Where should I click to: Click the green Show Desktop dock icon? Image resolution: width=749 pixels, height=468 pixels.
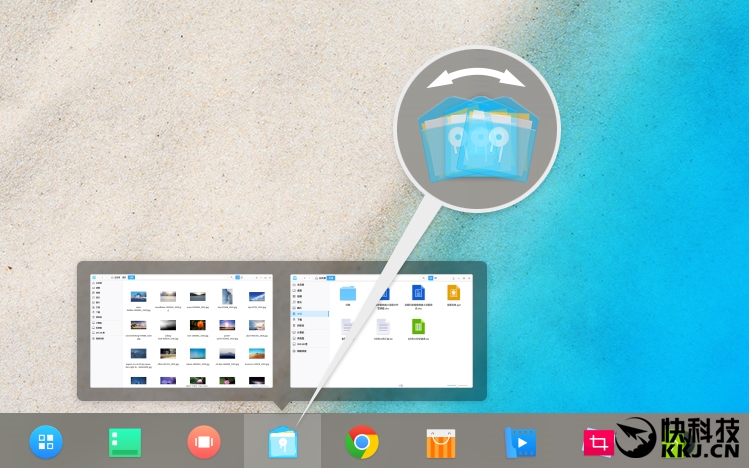pyautogui.click(x=125, y=443)
